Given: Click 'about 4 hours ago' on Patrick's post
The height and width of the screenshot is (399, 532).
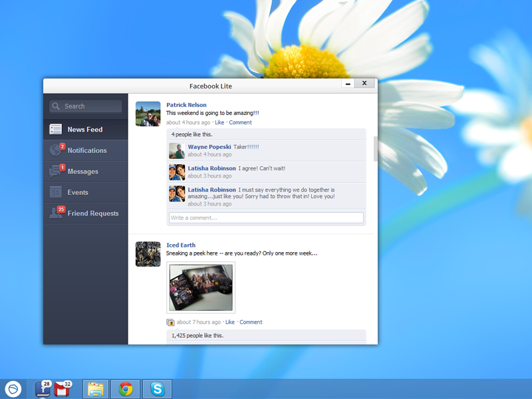Looking at the screenshot, I should 188,122.
